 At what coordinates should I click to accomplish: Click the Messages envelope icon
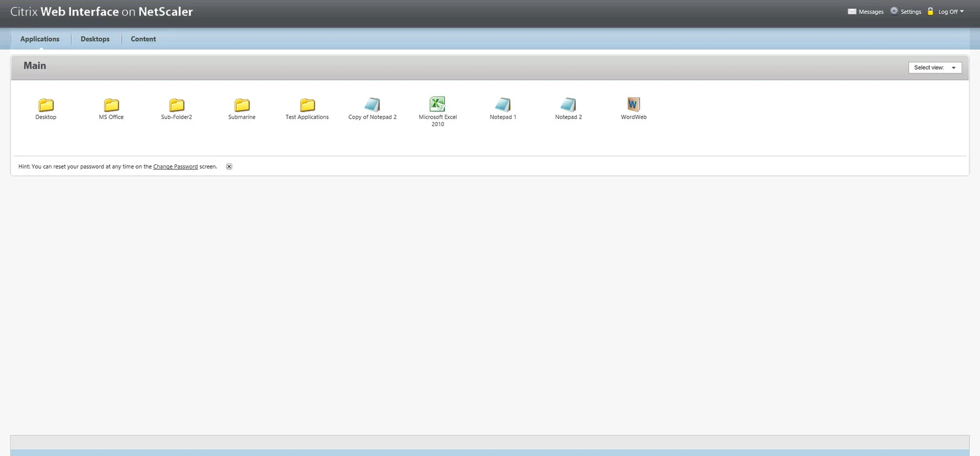click(852, 11)
